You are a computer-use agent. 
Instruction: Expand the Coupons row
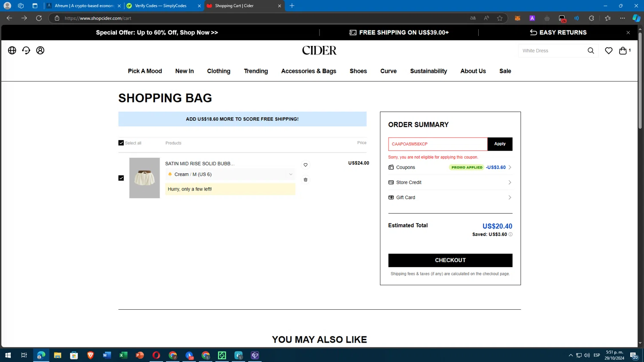click(450, 167)
